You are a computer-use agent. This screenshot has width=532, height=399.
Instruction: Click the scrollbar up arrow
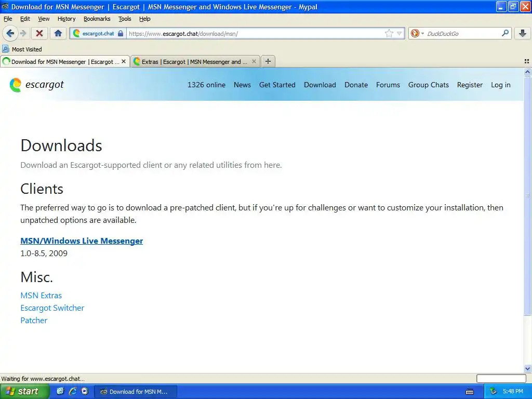pyautogui.click(x=527, y=72)
